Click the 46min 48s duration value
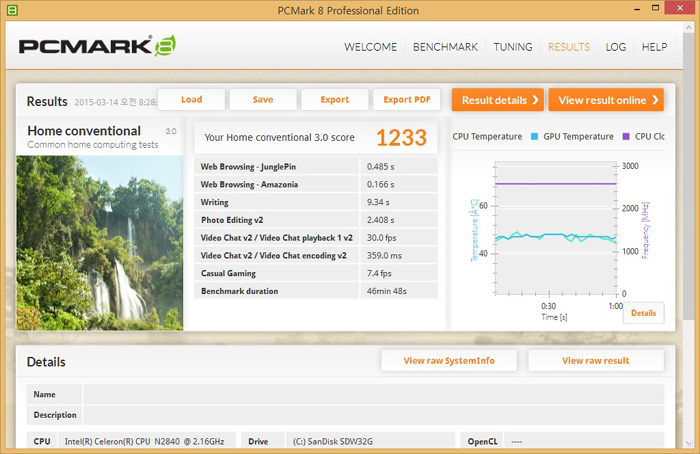Screen dimensions: 700x454 (x=387, y=291)
